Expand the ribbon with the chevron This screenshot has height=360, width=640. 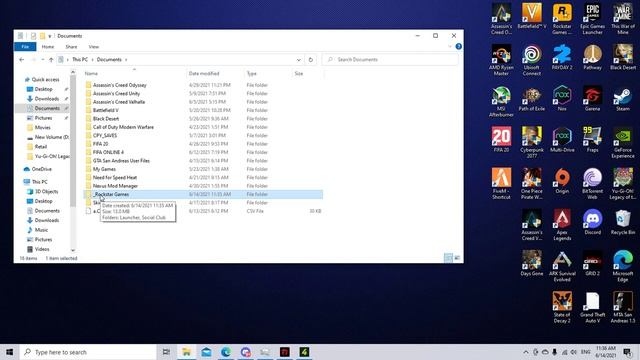pos(450,47)
